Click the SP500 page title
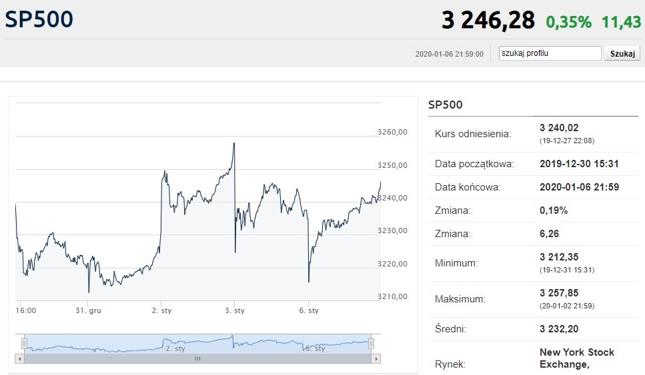The image size is (645, 375). pos(39,19)
